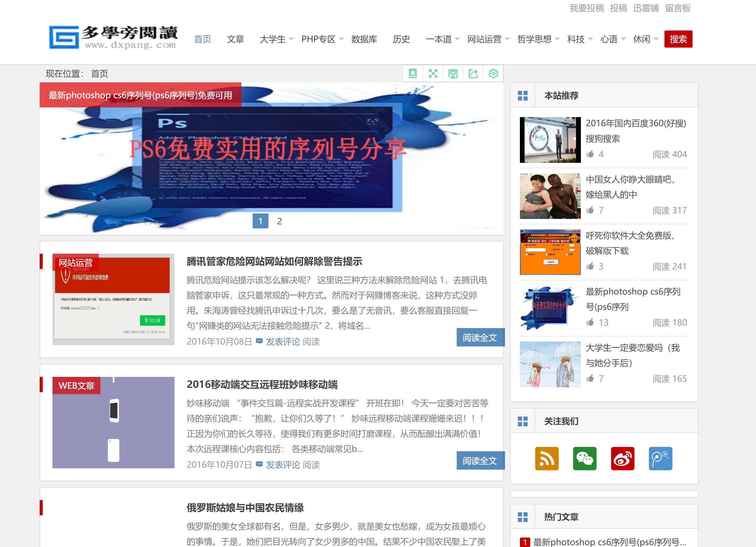Like the 呼死你软件大全免费版 article
This screenshot has width=756, height=547.
coord(590,266)
